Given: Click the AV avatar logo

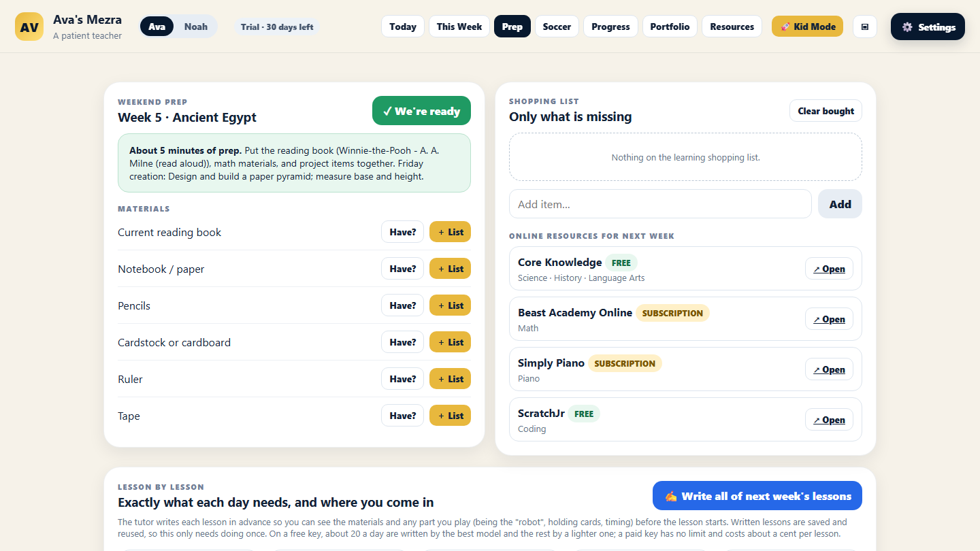Looking at the screenshot, I should click(29, 27).
